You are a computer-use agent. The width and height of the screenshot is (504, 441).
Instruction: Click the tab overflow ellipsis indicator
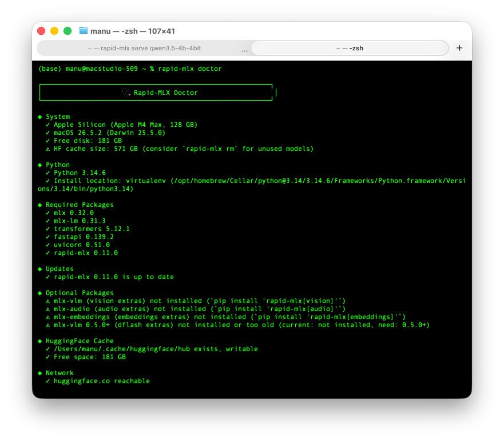(245, 51)
